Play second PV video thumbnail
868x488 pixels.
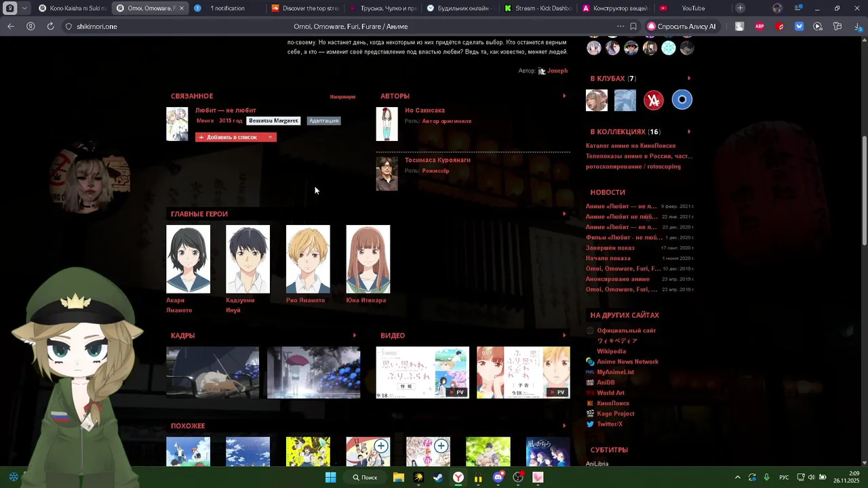pyautogui.click(x=524, y=372)
